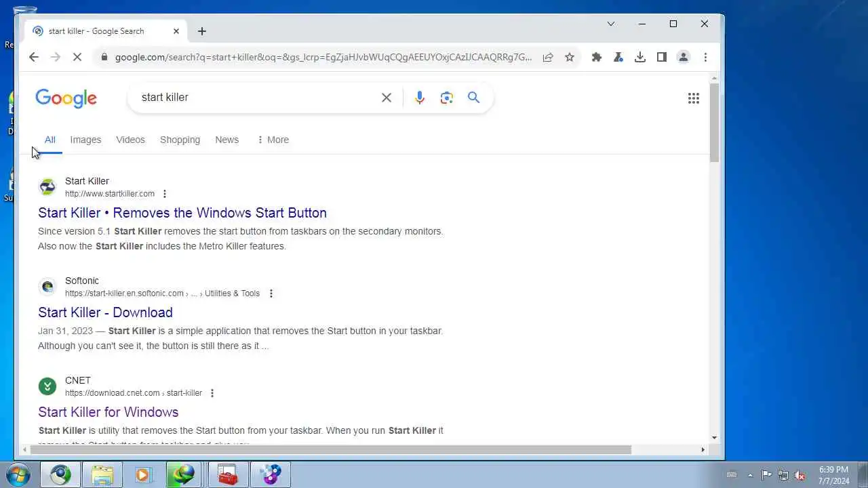Share this page from the address bar
The height and width of the screenshot is (488, 868).
pos(548,58)
